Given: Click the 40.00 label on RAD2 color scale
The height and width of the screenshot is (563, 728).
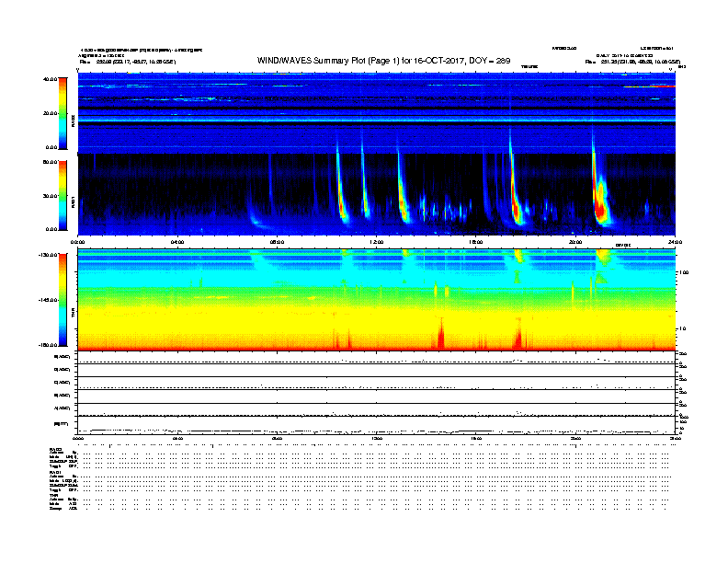Looking at the screenshot, I should point(50,79).
